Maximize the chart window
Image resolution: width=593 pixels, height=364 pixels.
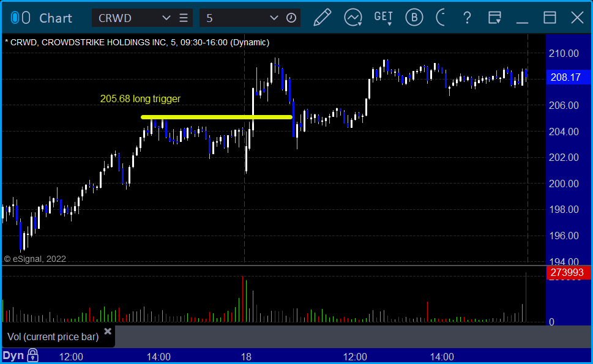click(550, 18)
